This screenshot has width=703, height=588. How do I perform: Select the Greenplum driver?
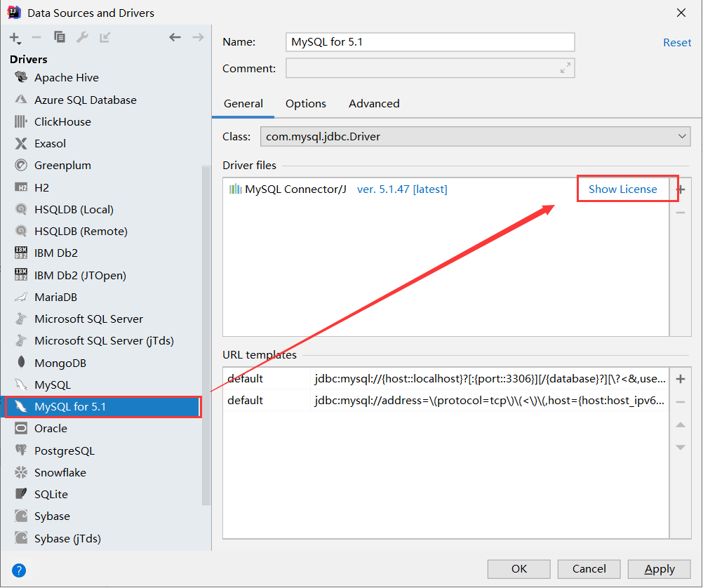click(101, 166)
